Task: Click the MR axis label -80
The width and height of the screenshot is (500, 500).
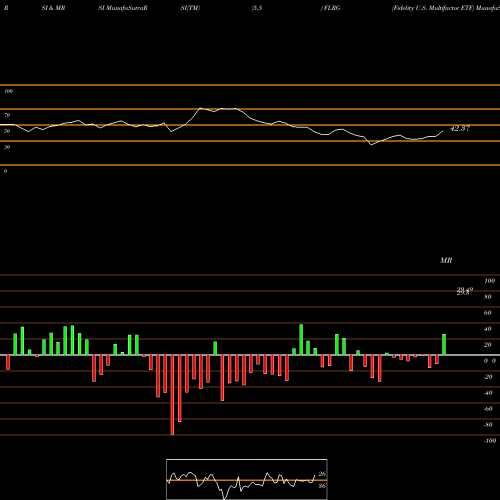Action: [488, 425]
